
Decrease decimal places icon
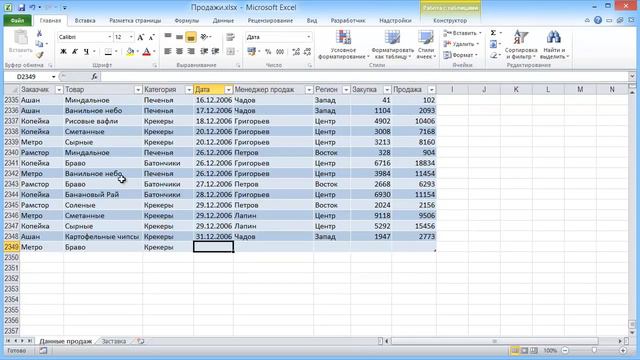(x=307, y=52)
